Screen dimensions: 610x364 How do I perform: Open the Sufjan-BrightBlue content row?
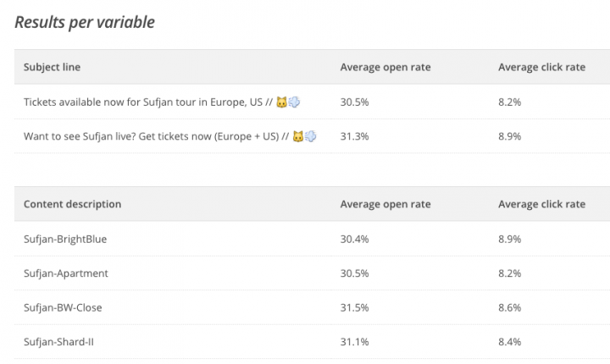[65, 240]
